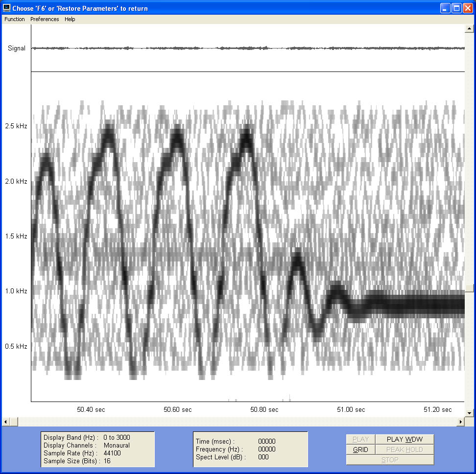This screenshot has height=474, width=476.
Task: Click the 'Signal' waveform label
Action: coord(17,48)
